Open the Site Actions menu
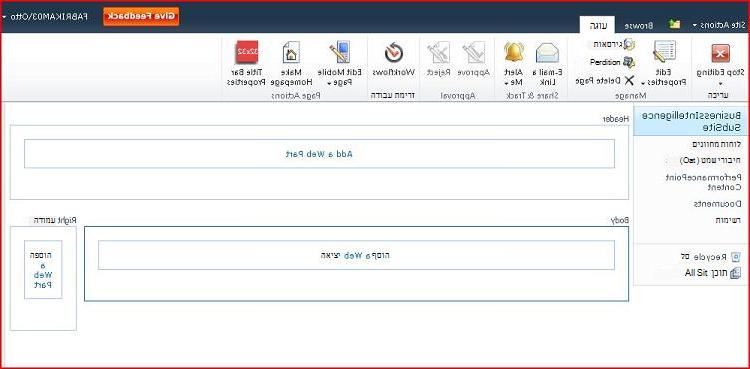Screen dimensions: 750x369 (x=719, y=24)
